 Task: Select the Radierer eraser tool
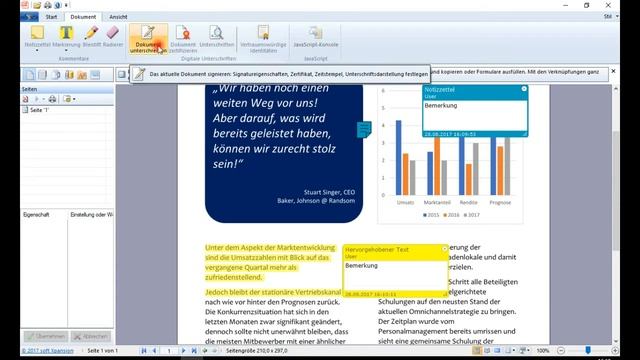pos(113,37)
